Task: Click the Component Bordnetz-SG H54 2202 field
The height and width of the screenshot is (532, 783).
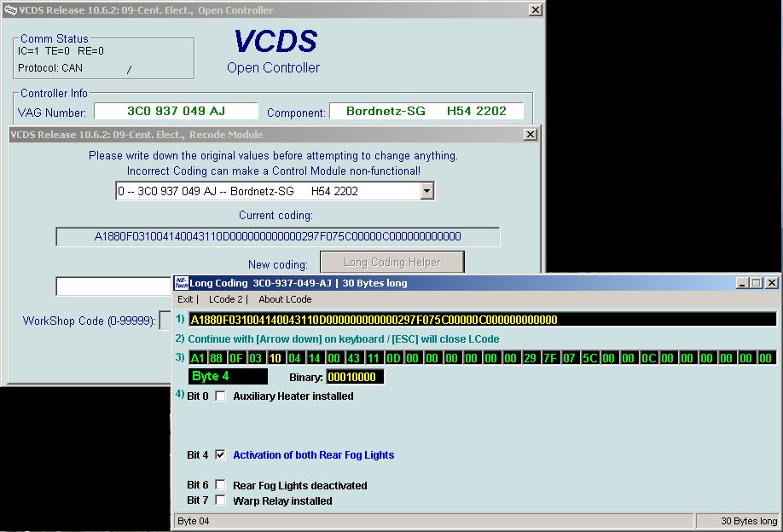Action: point(426,111)
